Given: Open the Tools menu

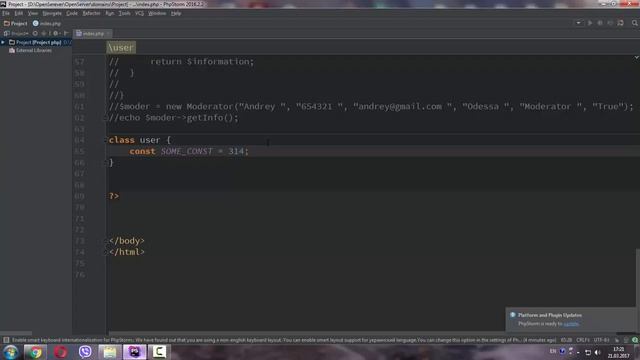Looking at the screenshot, I should 124,13.
